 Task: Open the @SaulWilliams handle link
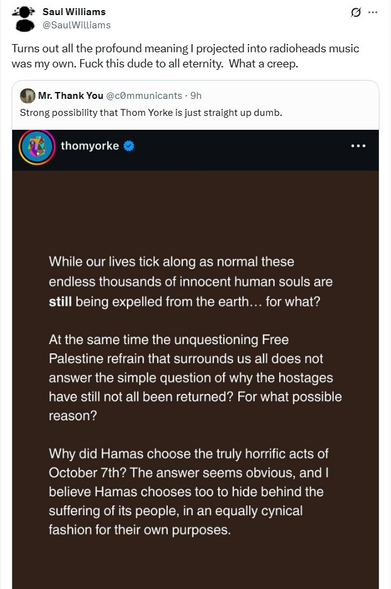(x=77, y=25)
